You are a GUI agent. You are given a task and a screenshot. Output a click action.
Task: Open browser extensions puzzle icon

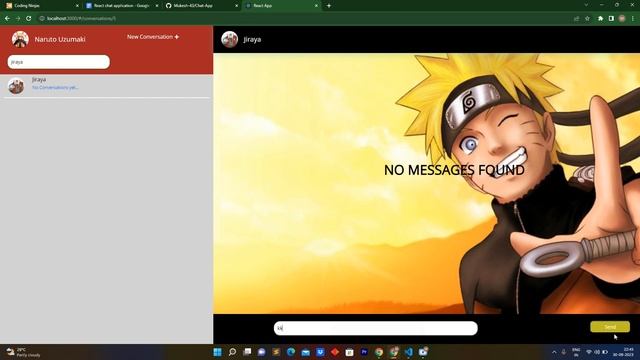(x=600, y=18)
